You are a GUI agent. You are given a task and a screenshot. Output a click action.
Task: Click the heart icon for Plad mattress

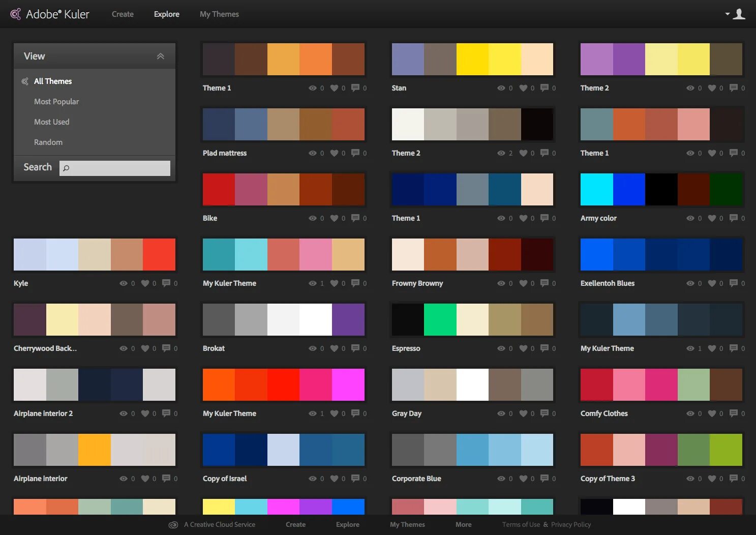(334, 153)
